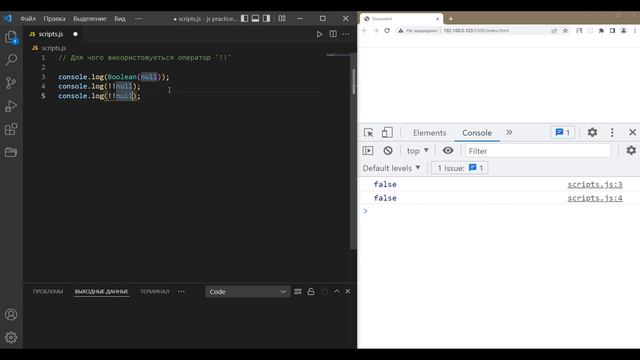Switch to the Проблемы panel tab
The width and height of the screenshot is (640, 360).
pyautogui.click(x=48, y=291)
